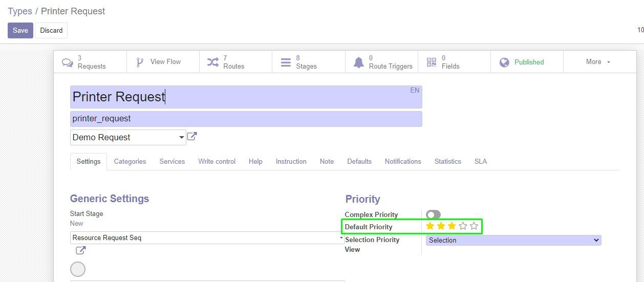Screen dimensions: 644x282
Task: Open the Write control tab
Action: coord(217,161)
